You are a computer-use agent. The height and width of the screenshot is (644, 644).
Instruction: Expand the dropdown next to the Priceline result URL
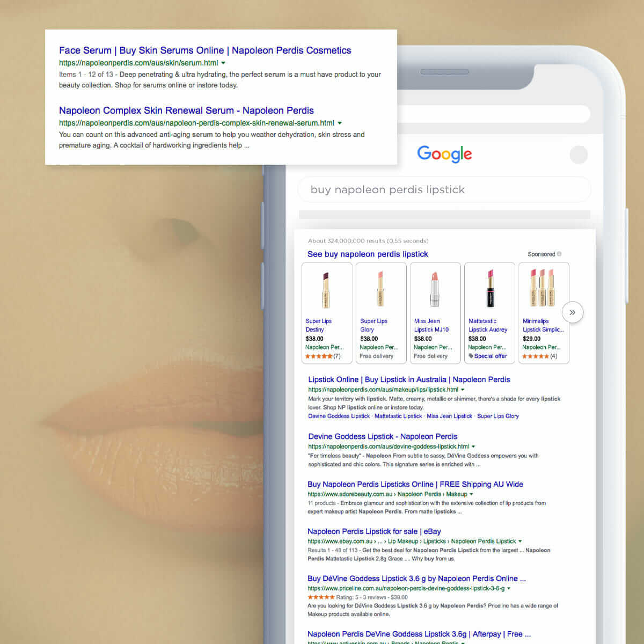pos(509,588)
